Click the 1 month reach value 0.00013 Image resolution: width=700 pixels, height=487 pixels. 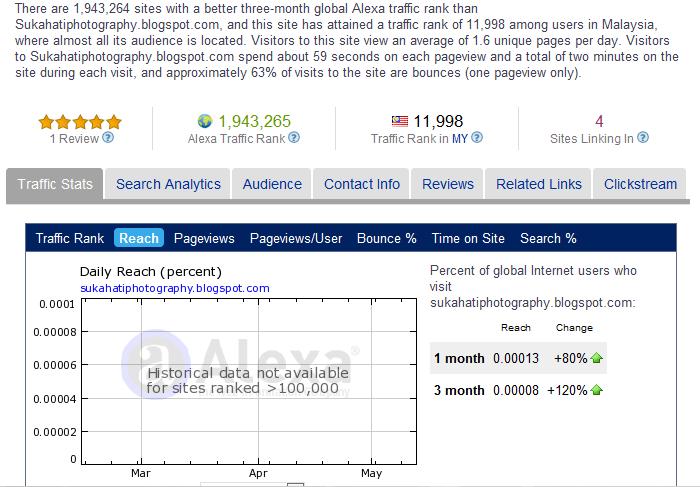click(516, 358)
